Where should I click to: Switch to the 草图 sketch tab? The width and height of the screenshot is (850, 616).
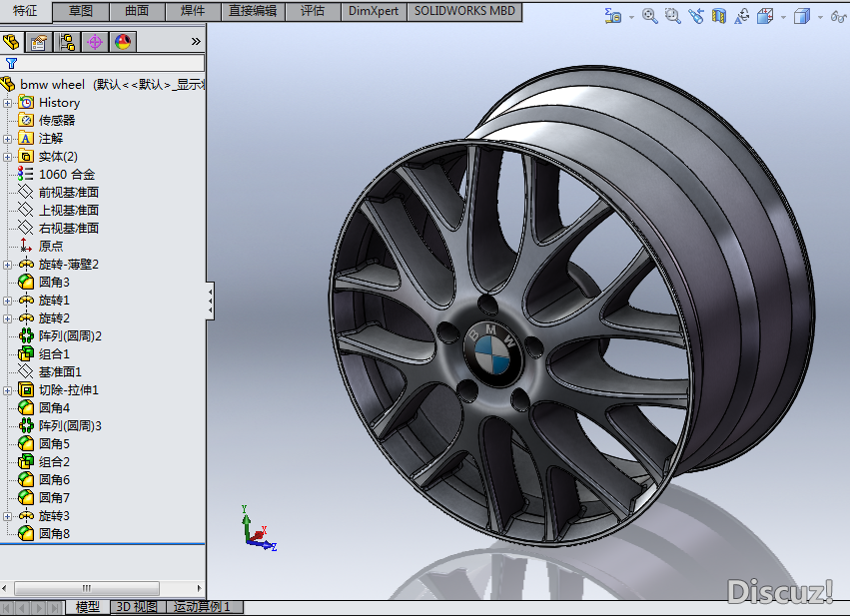(81, 11)
